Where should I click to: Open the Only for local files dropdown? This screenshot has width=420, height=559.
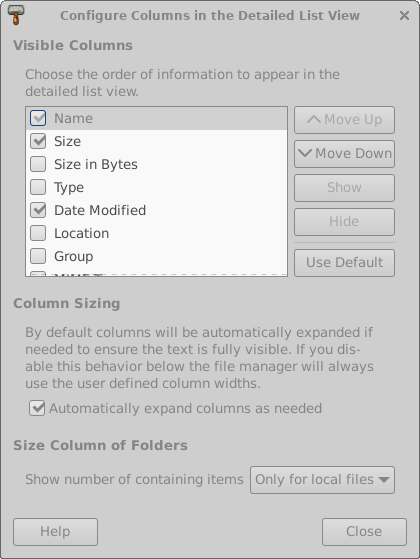coord(322,480)
